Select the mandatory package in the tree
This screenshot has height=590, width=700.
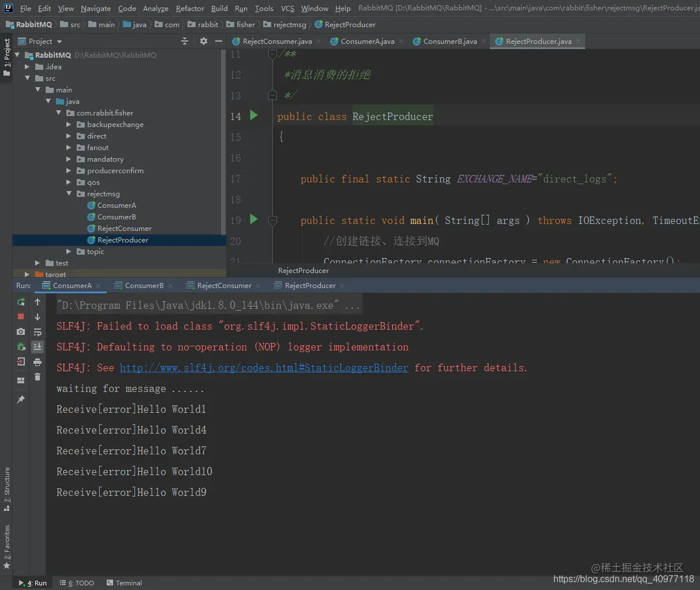[x=105, y=159]
